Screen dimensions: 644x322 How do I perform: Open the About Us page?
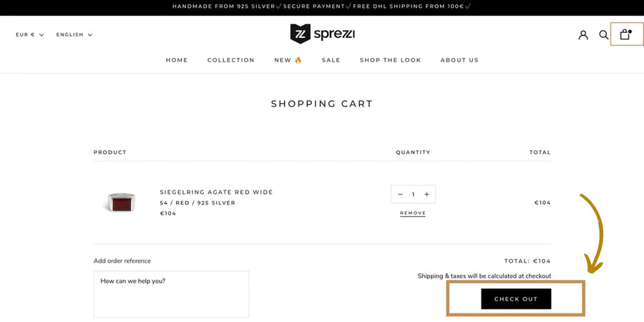(459, 60)
